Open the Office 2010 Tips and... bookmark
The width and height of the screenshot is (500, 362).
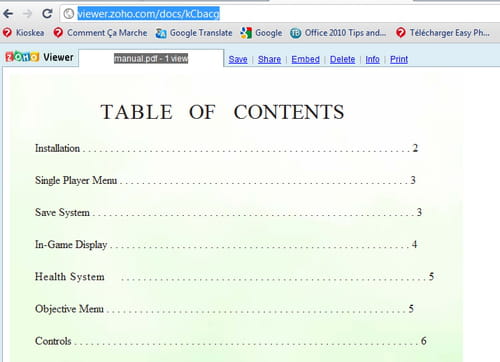(338, 33)
